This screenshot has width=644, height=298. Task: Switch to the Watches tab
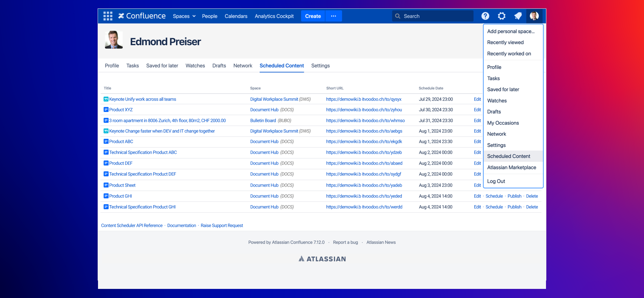point(195,65)
